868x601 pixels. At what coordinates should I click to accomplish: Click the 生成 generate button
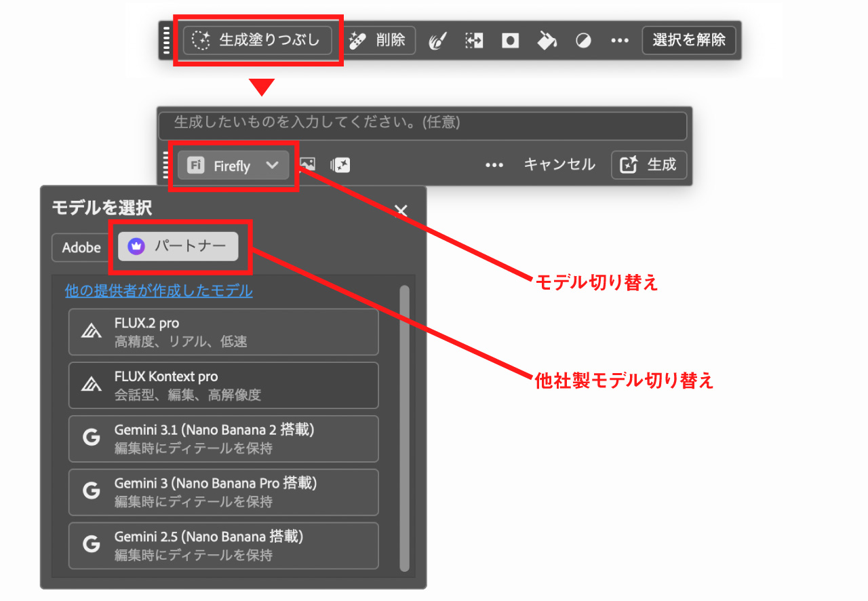(x=649, y=165)
